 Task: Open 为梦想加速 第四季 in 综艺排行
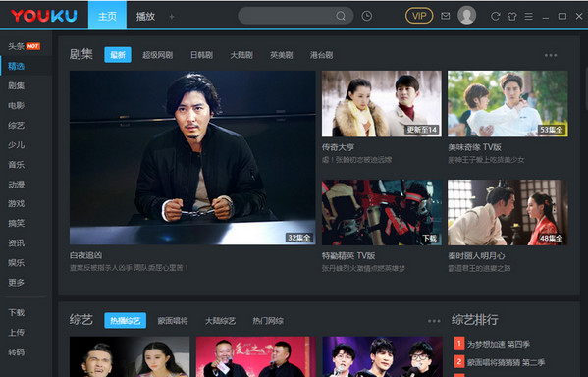pos(499,344)
